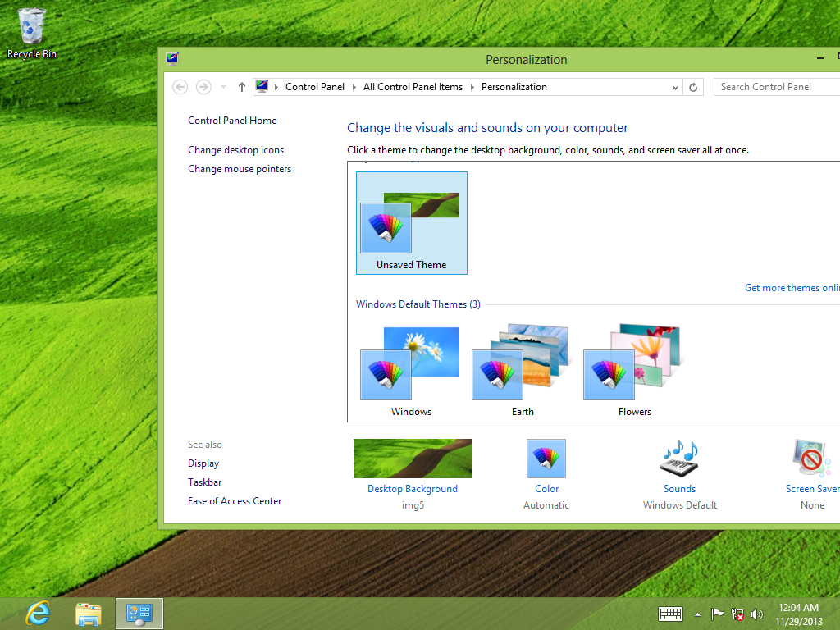
Task: Click the Desktop Background preview image
Action: click(x=413, y=459)
